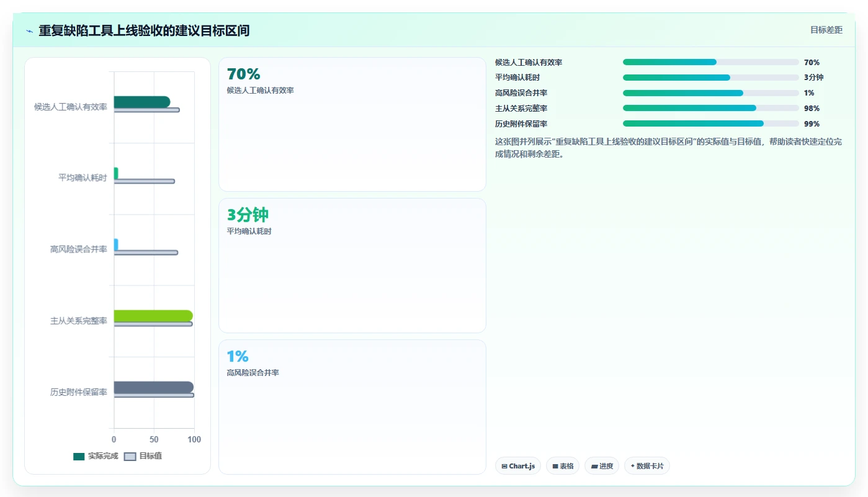This screenshot has height=497, width=868.
Task: Toggle the 实际完成 legend swatch
Action: coord(79,456)
